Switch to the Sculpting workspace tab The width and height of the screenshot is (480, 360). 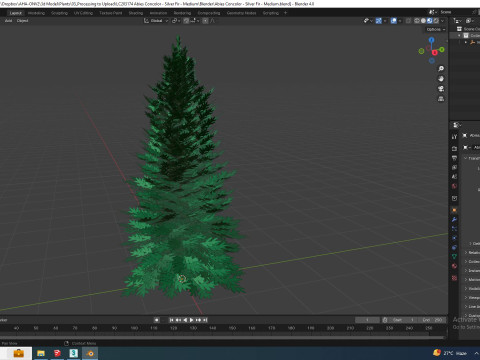pos(59,13)
